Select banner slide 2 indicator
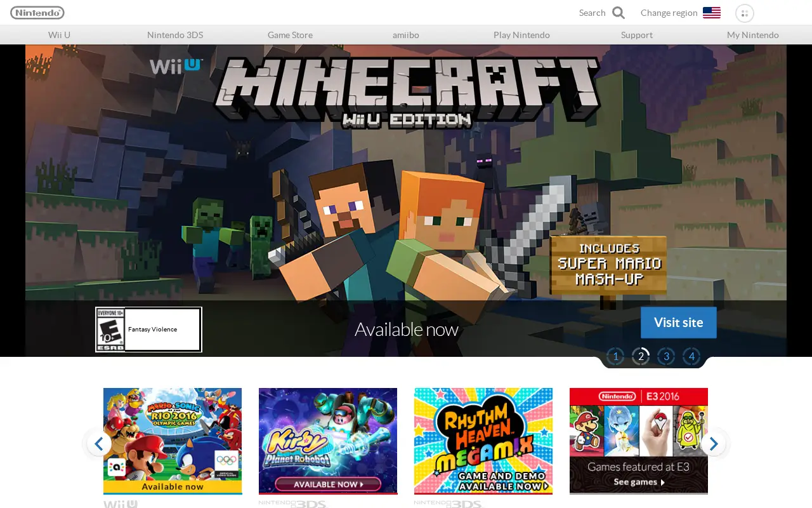Image resolution: width=812 pixels, height=508 pixels. [x=641, y=356]
